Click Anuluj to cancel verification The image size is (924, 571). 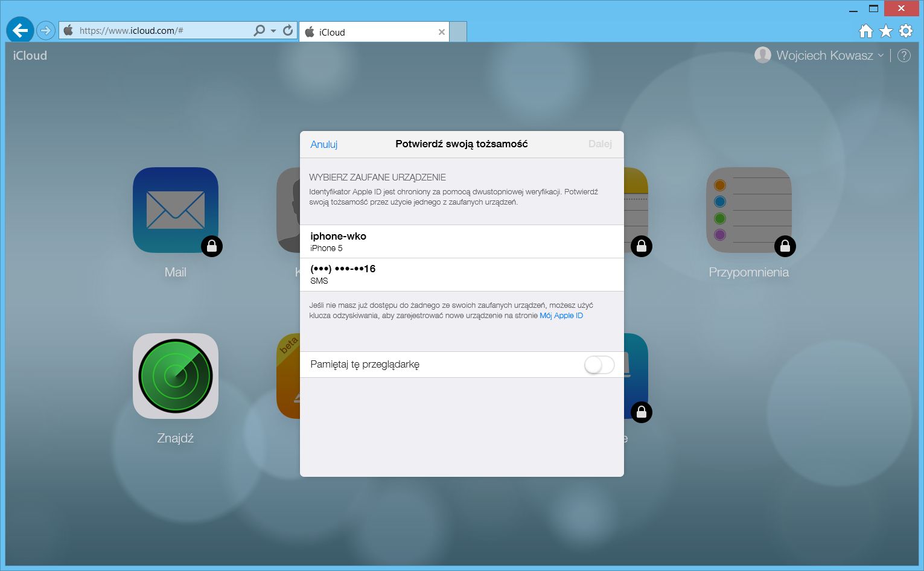[324, 144]
